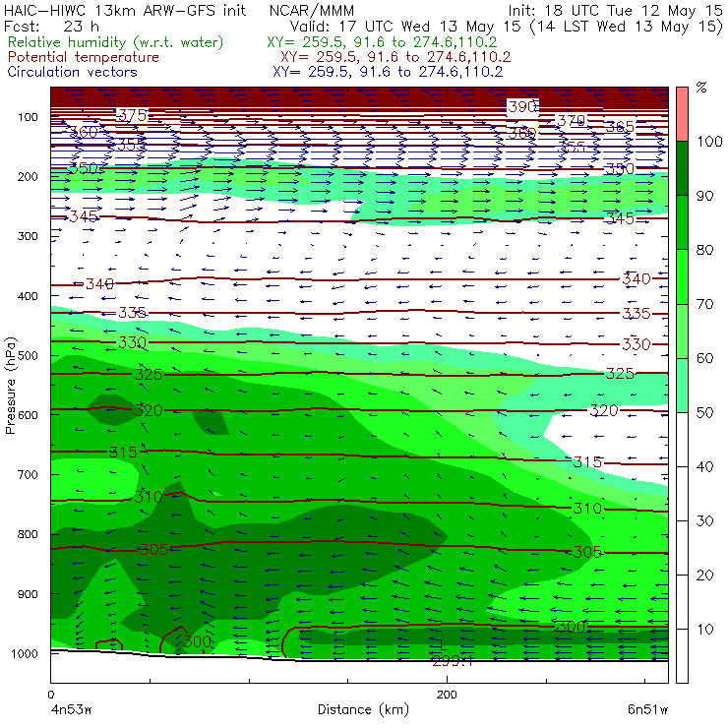The width and height of the screenshot is (728, 728).
Task: Click the '900' pressure tick label
Action: (x=28, y=594)
